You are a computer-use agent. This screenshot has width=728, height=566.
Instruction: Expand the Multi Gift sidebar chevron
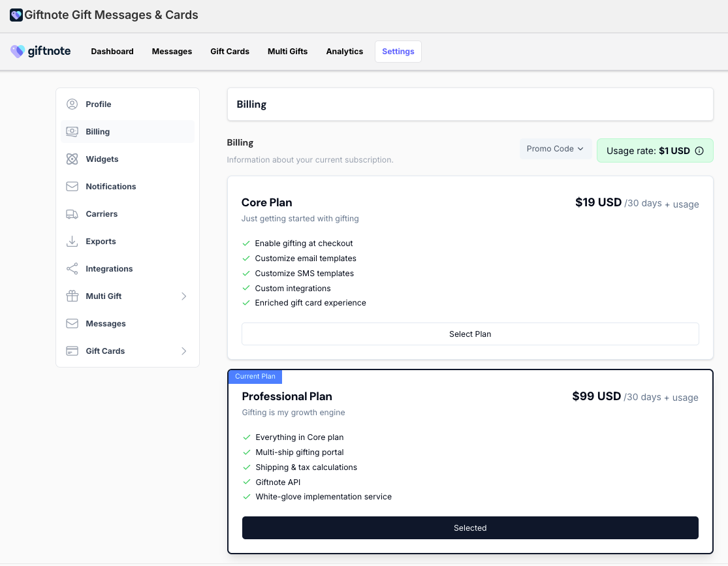tap(183, 296)
